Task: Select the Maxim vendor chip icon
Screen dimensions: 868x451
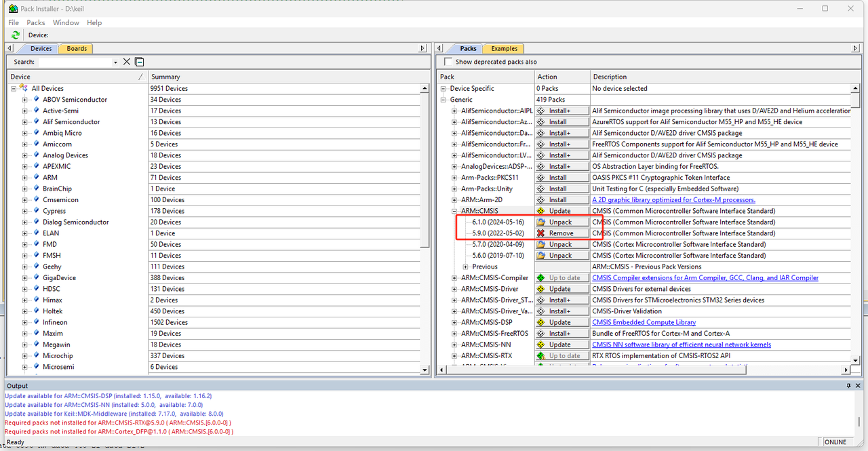Action: pyautogui.click(x=36, y=334)
